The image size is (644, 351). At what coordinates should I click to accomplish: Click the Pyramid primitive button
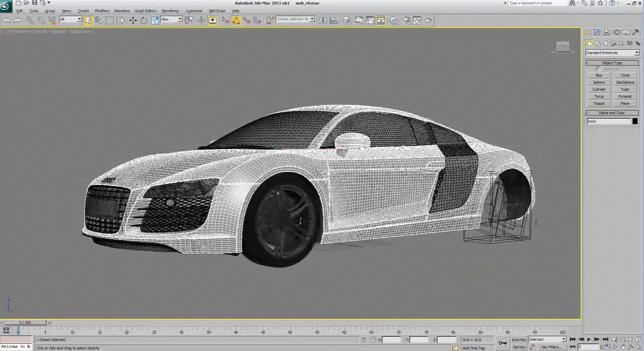tap(625, 96)
